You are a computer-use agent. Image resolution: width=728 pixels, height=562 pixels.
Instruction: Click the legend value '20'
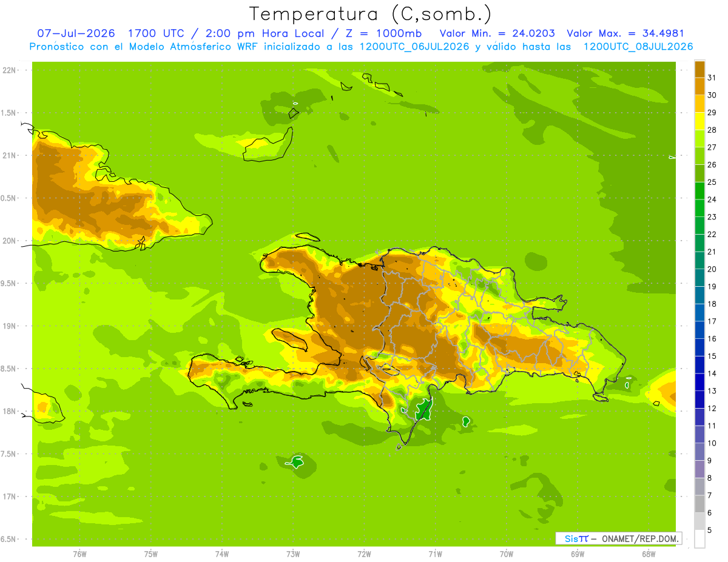coord(712,269)
